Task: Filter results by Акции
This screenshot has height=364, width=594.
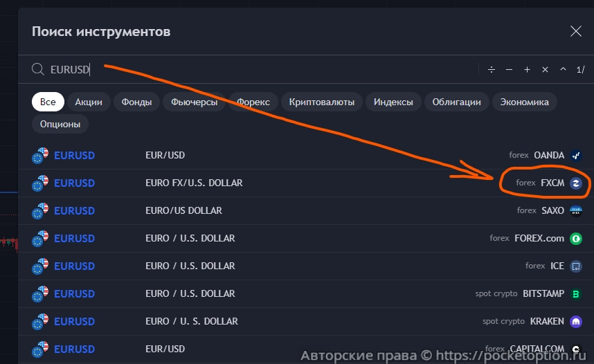Action: coord(89,102)
